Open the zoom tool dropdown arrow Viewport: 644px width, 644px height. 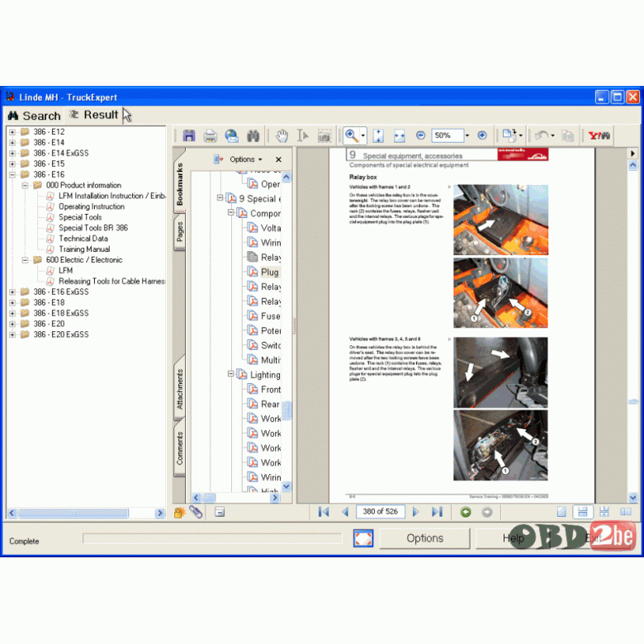tap(363, 135)
